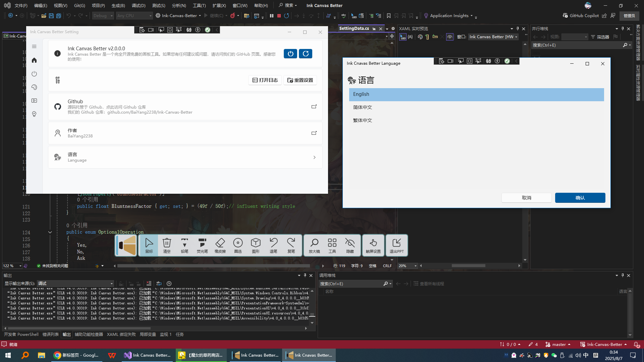Select 简体中文 in the language list
This screenshot has height=362, width=644.
tap(476, 107)
